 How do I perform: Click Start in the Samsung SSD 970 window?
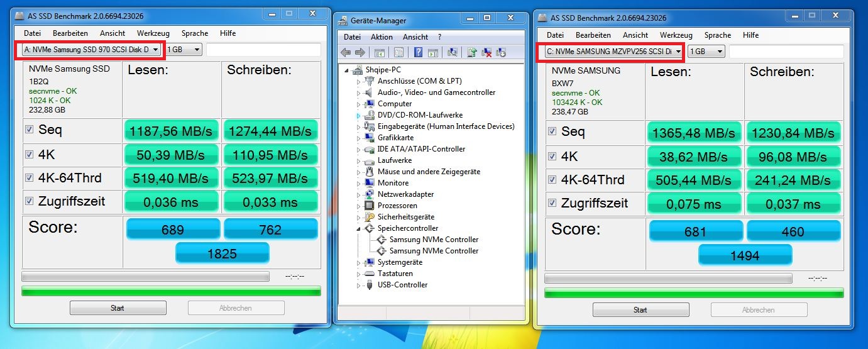click(118, 308)
